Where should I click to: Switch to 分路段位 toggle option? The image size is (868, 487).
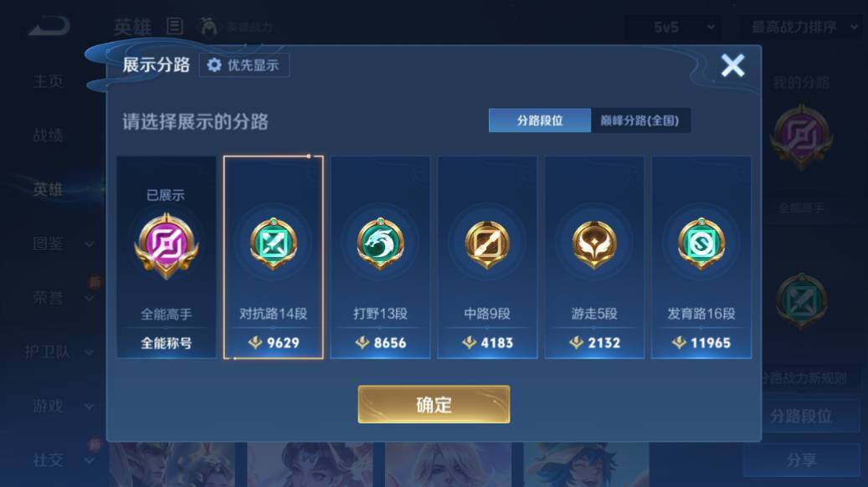tap(540, 120)
